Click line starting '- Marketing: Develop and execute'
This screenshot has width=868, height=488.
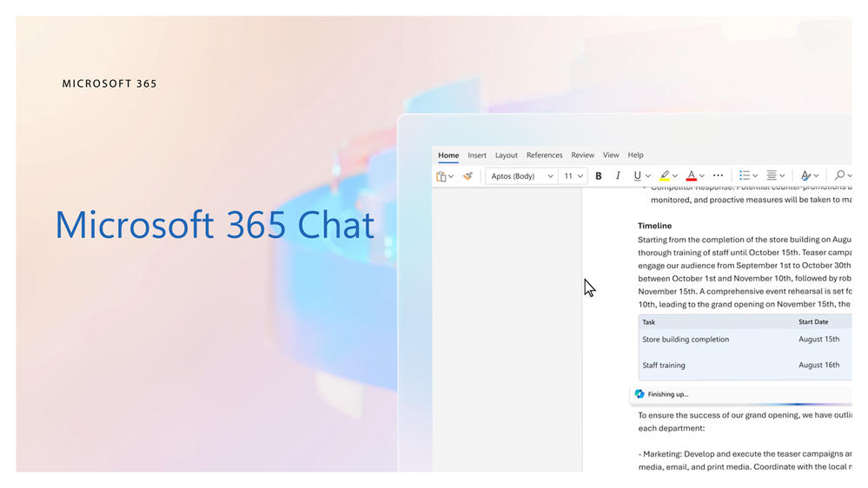745,453
